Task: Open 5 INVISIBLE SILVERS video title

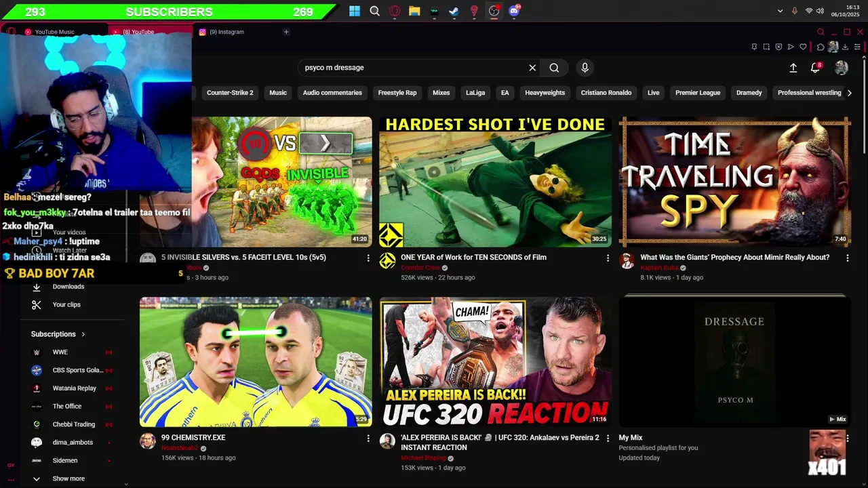Action: [243, 258]
